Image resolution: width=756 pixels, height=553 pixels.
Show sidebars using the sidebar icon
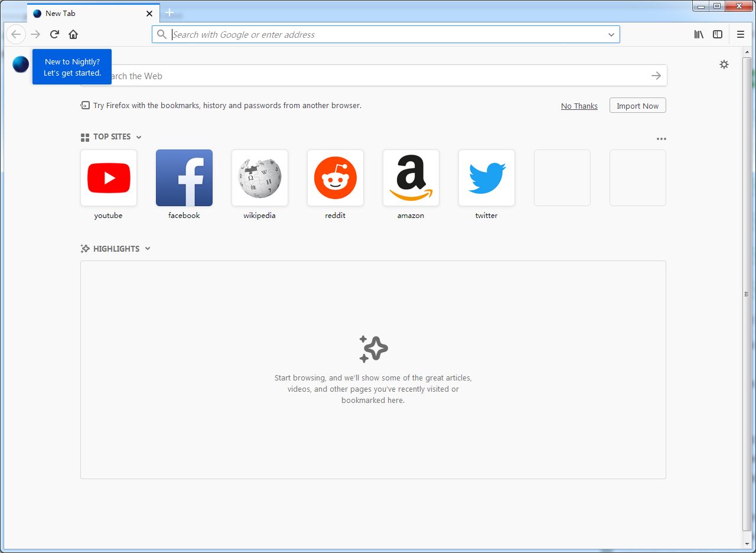coord(718,34)
